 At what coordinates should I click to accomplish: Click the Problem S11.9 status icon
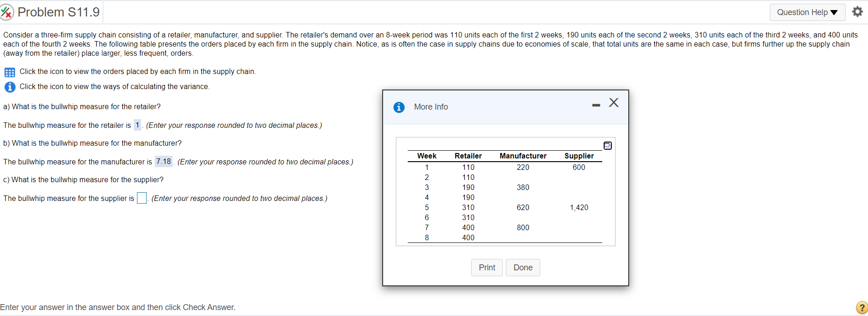[x=7, y=12]
